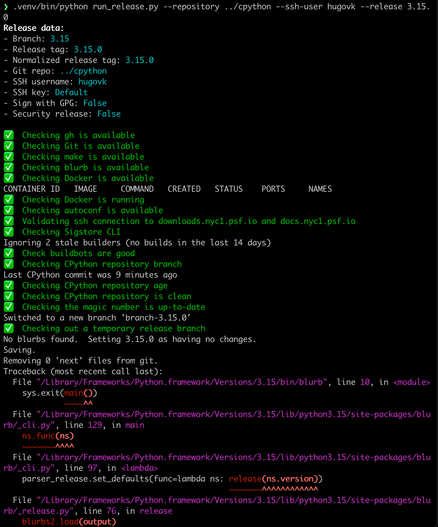Click the checkmark for 'Checking blurb is available'

click(9, 167)
